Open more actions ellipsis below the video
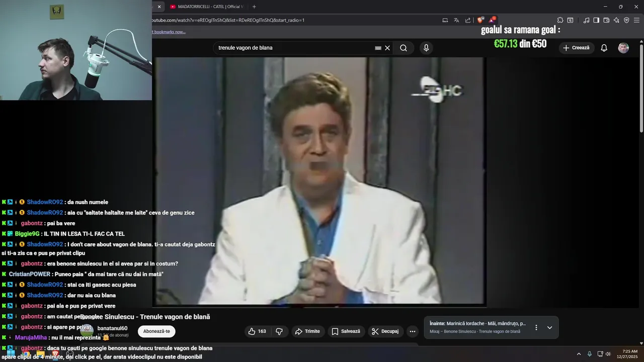 point(413,331)
